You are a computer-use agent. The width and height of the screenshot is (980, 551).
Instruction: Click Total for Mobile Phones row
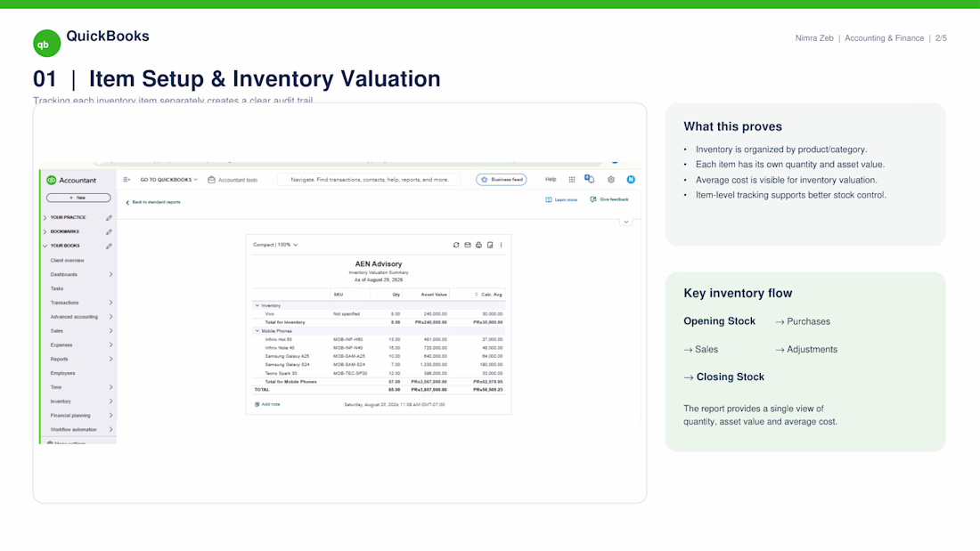(379, 382)
